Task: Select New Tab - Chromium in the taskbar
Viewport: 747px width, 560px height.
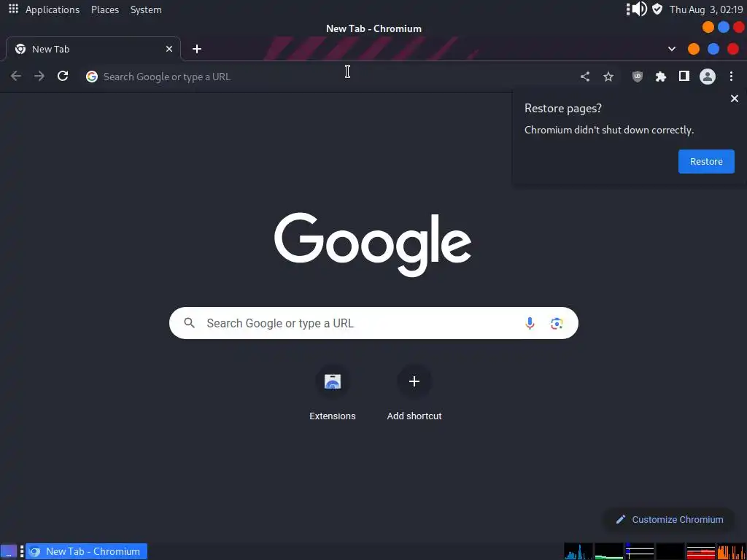Action: click(86, 551)
